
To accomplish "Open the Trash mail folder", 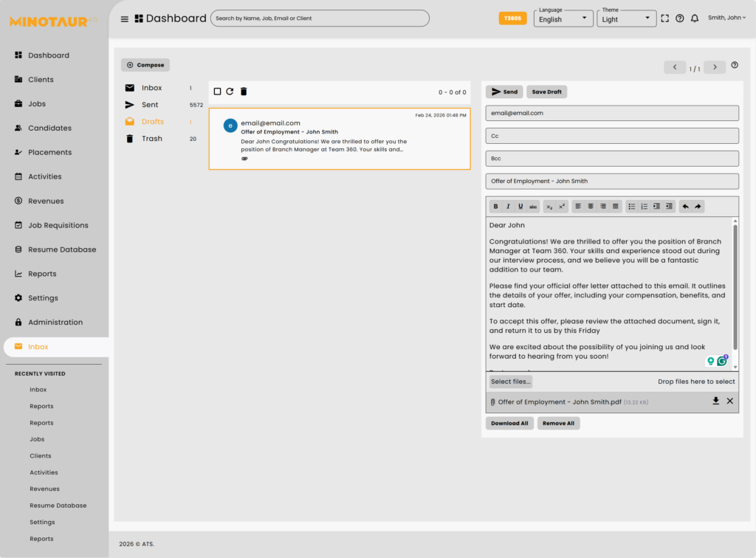I will click(151, 139).
